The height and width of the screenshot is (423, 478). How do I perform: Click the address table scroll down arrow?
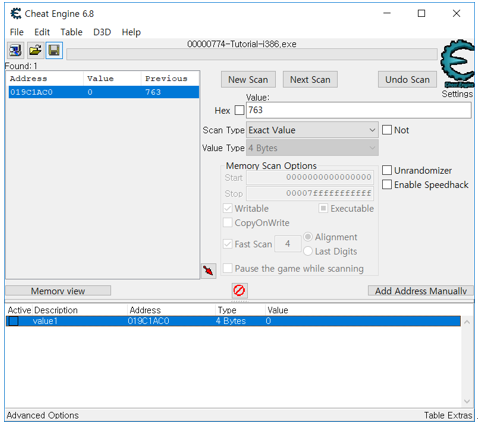pos(467,401)
